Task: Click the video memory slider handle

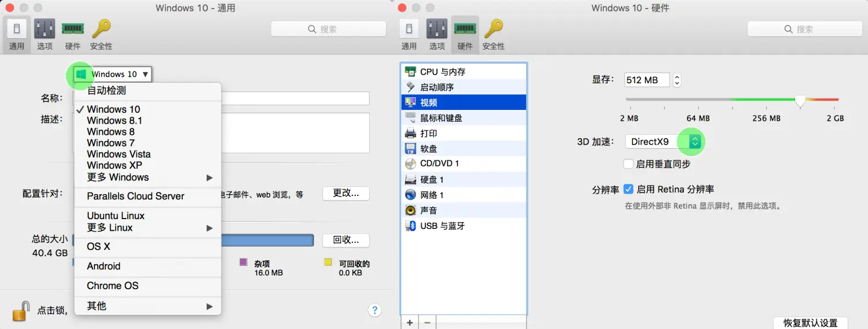Action: 800,102
